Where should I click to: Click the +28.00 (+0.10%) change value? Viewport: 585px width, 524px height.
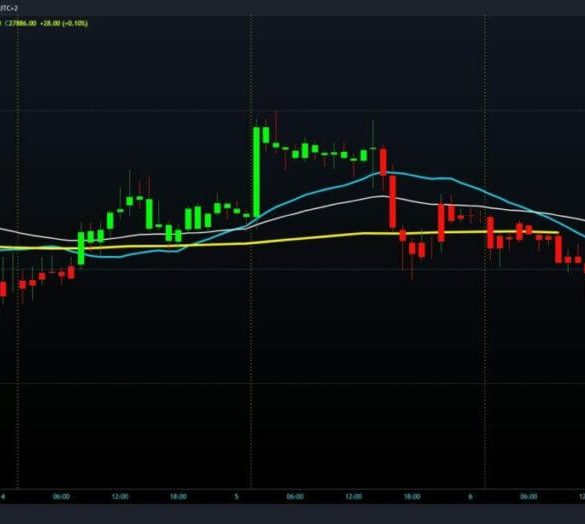tap(64, 23)
